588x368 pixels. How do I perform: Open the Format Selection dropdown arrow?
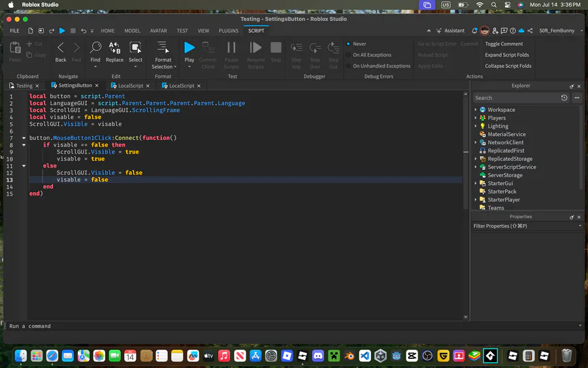point(175,67)
